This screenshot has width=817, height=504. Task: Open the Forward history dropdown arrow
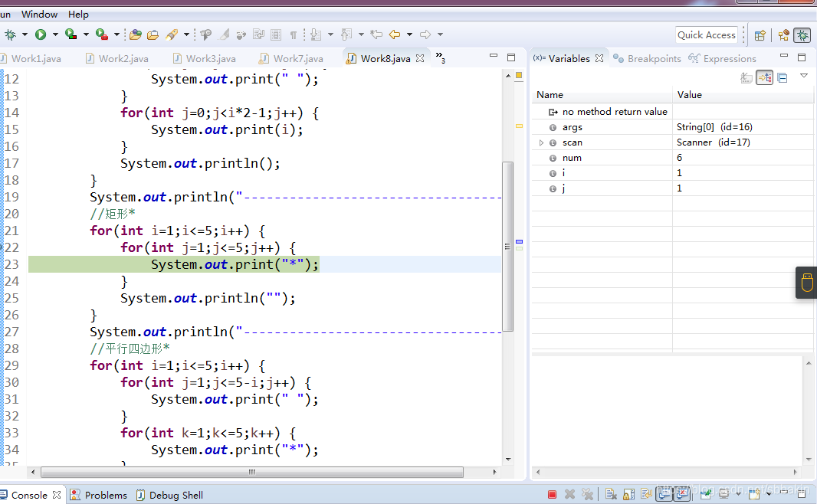[x=440, y=35]
